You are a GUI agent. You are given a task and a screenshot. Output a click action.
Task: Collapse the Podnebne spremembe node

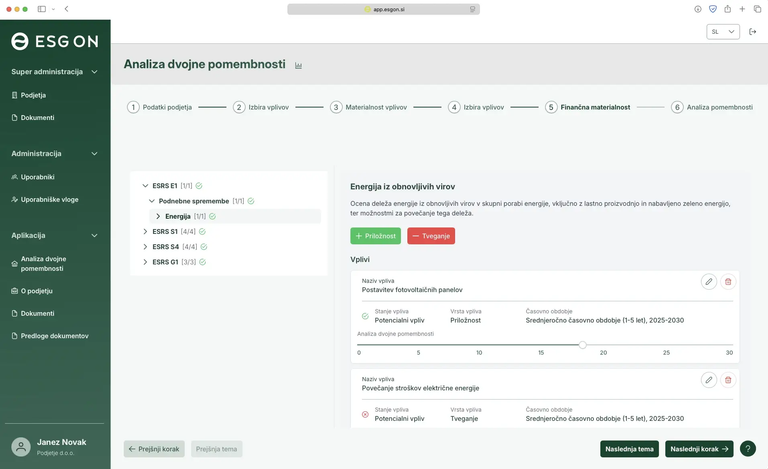151,201
